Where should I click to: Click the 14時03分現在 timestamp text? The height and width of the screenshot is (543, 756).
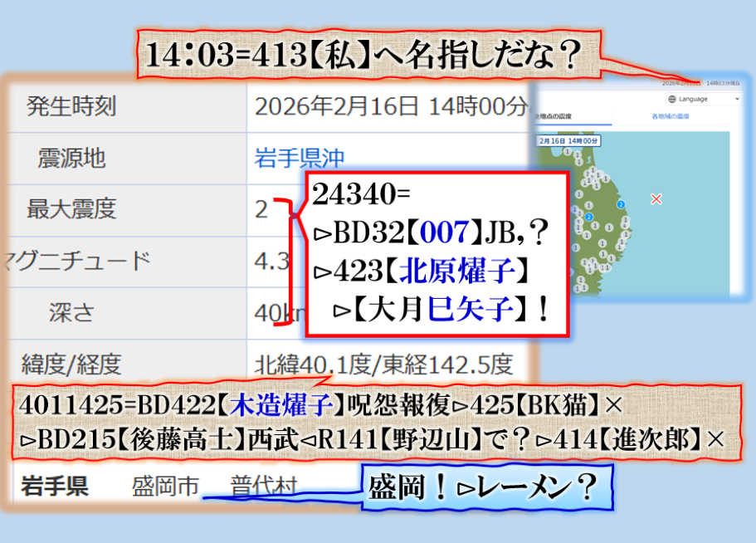click(x=723, y=83)
